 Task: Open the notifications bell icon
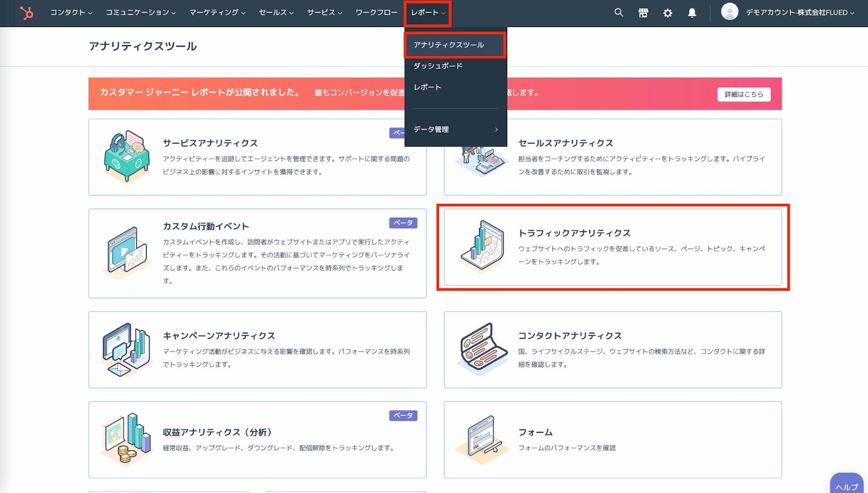click(x=692, y=13)
